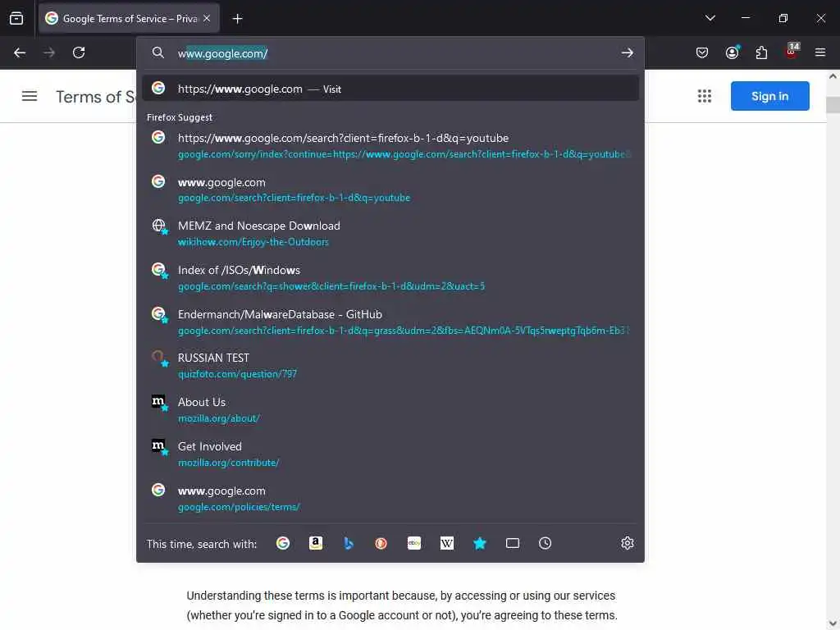Select www.google.com suggestion with youtube search URL
The width and height of the screenshot is (840, 630).
pos(390,189)
